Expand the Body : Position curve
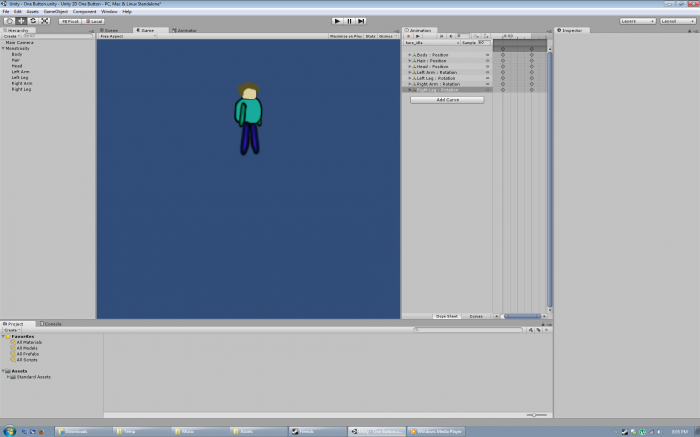The height and width of the screenshot is (437, 700). [409, 55]
